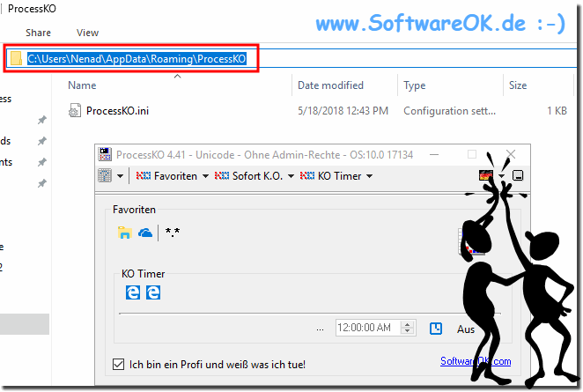Open the ProcessKO main menu grid icon

tap(105, 175)
